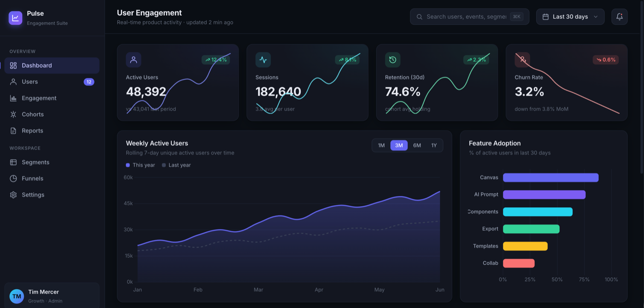Go to the Users section

52,82
